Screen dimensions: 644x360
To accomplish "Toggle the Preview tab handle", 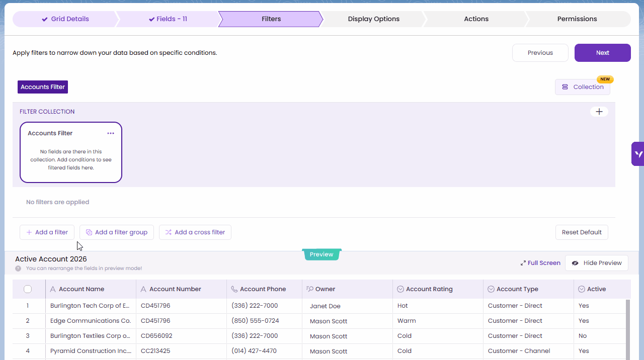I will click(321, 254).
